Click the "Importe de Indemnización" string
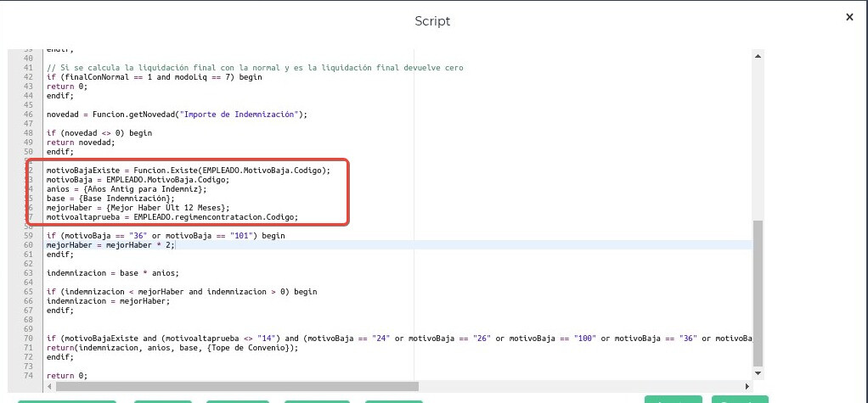Image resolution: width=868 pixels, height=403 pixels. pyautogui.click(x=246, y=114)
